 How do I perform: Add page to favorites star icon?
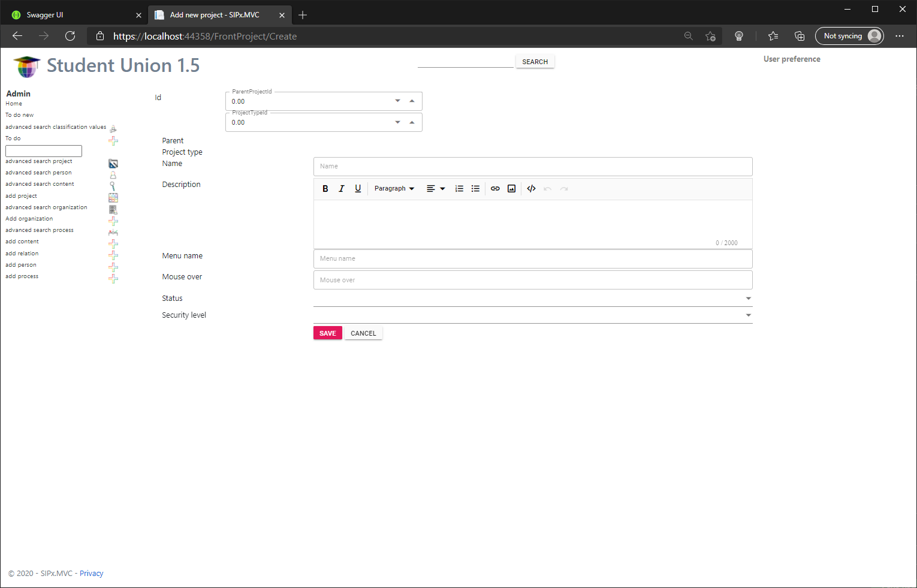point(710,36)
